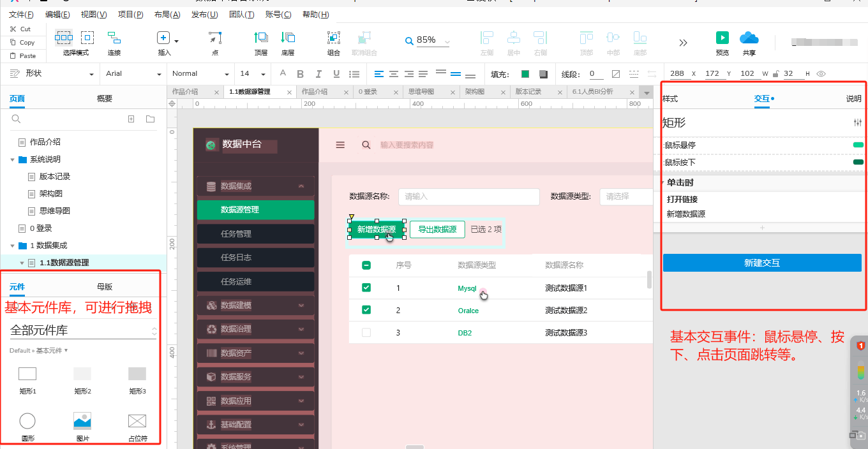Select the Connect (连接) tool icon

pos(114,38)
